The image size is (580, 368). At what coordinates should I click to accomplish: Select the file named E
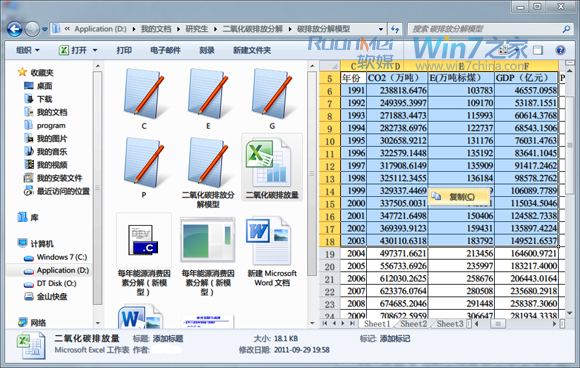point(208,99)
